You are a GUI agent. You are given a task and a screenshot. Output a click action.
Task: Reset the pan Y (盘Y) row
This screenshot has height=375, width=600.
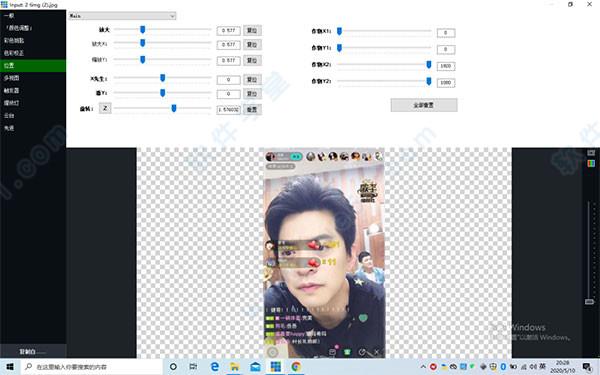tap(252, 94)
